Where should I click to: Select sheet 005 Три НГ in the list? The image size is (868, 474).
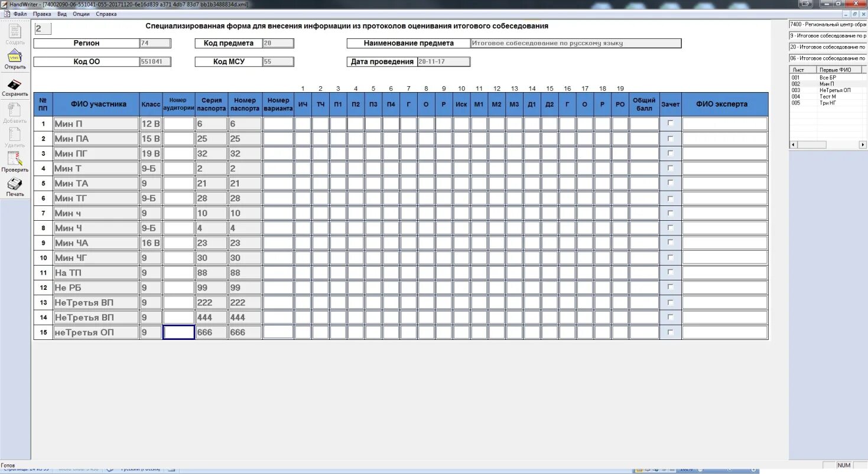[827, 103]
